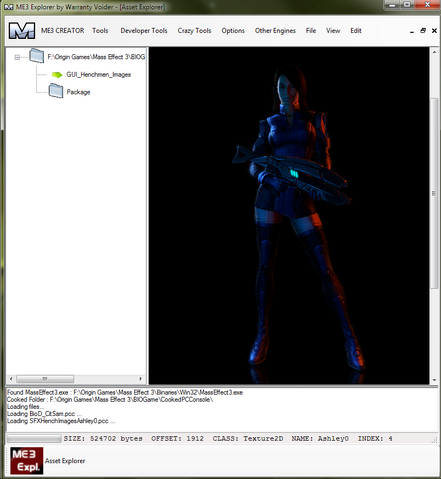Click the 'Found MassEffect3.exe' log line
The height and width of the screenshot is (479, 441).
125,392
